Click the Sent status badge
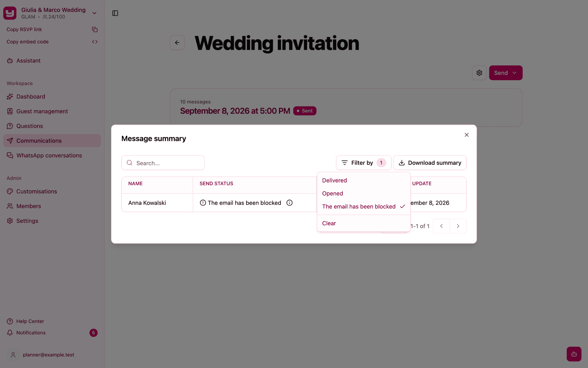 pyautogui.click(x=305, y=111)
